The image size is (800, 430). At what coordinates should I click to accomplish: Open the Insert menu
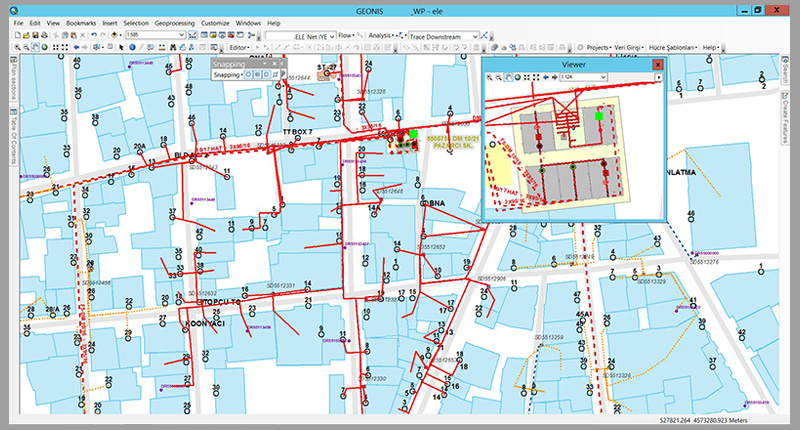(x=110, y=23)
